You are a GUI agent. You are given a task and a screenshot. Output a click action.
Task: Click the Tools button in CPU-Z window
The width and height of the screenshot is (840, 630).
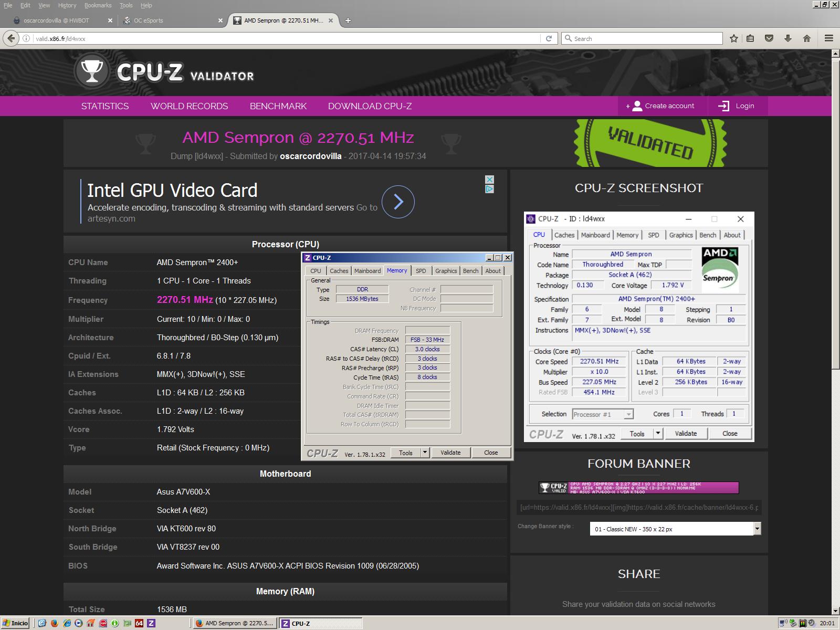(406, 453)
